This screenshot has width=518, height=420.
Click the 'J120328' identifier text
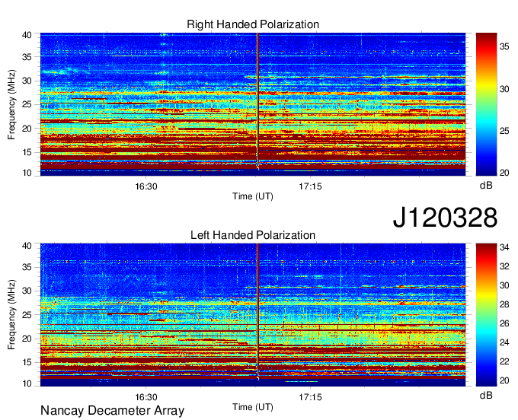pos(445,218)
